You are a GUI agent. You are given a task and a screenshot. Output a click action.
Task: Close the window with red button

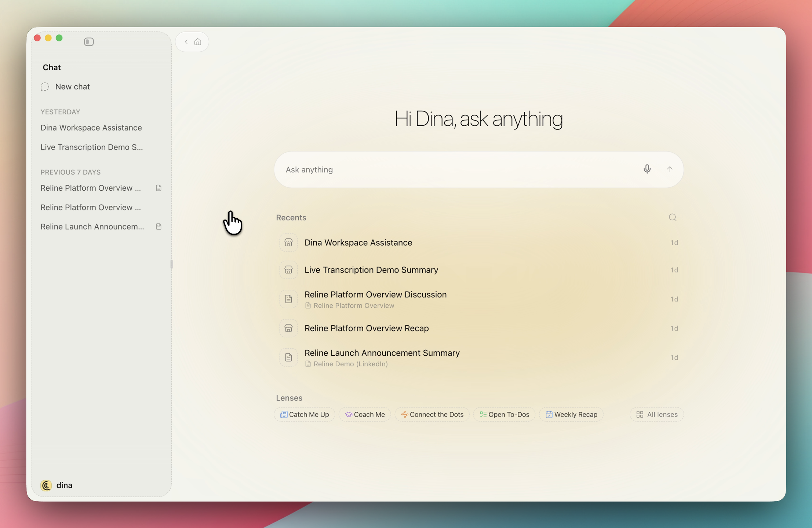[37, 38]
